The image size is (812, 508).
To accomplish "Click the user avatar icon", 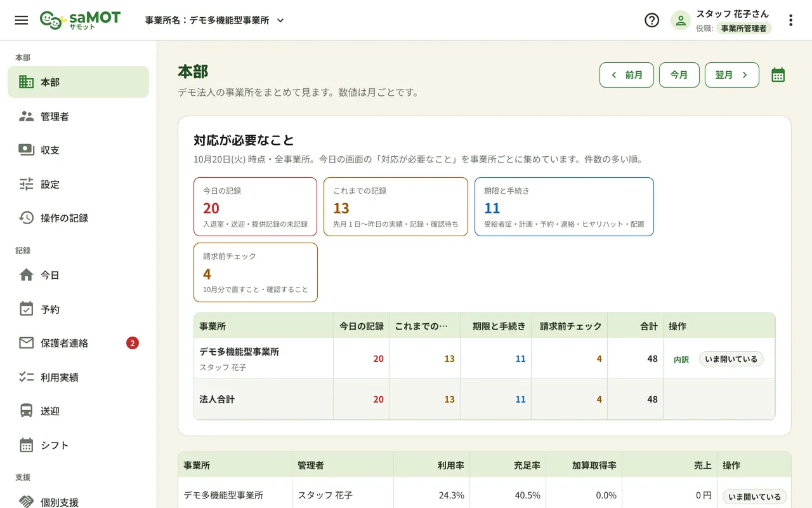I will tap(681, 20).
